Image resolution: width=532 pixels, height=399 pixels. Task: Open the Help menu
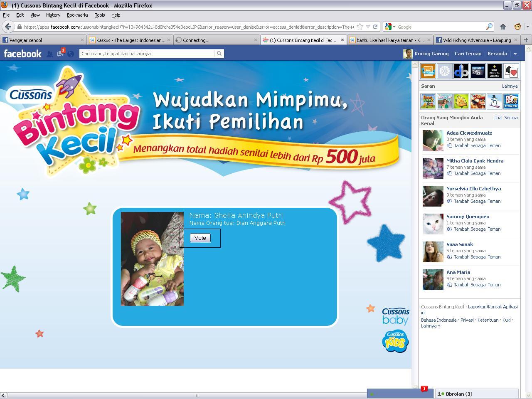coord(116,15)
